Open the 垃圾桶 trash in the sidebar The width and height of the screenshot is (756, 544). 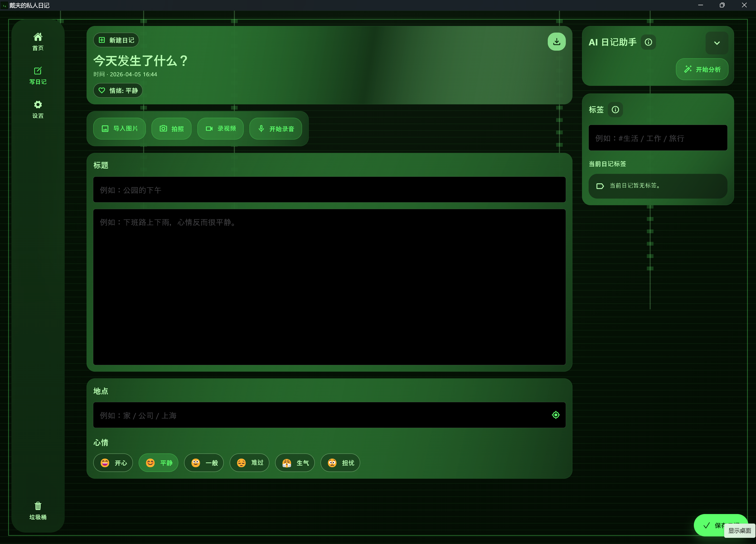pos(38,510)
